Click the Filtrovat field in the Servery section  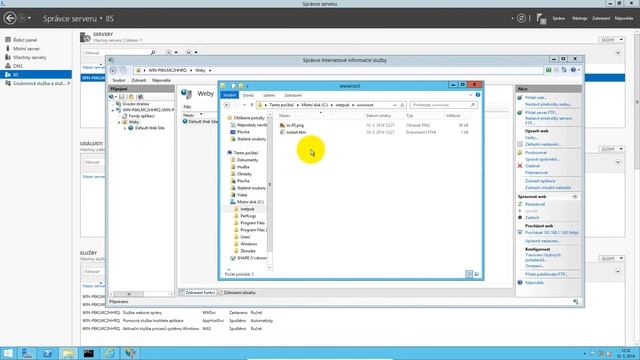click(118, 53)
